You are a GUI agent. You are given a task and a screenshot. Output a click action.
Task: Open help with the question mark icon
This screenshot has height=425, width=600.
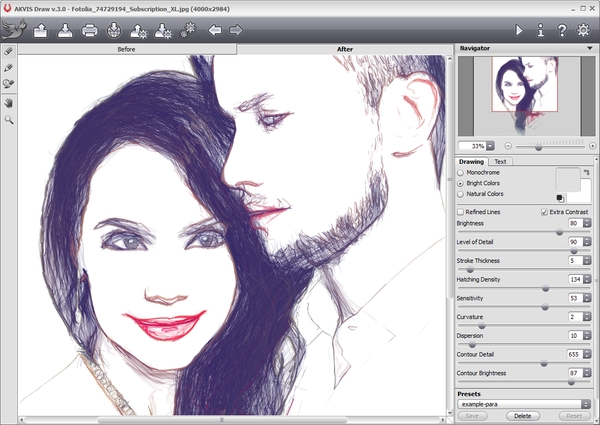(x=563, y=30)
